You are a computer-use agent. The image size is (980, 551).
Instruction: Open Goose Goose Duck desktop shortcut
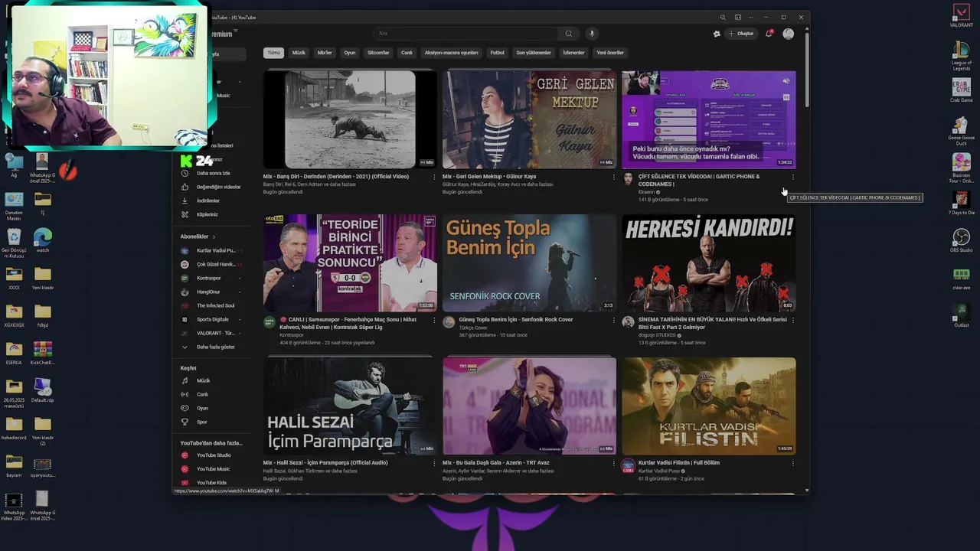coord(961,130)
